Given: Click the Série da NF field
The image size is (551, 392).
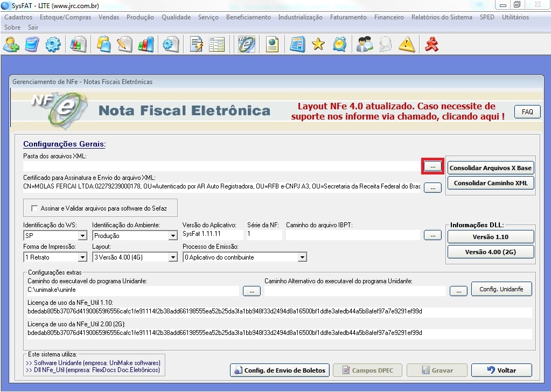Looking at the screenshot, I should pos(264,234).
